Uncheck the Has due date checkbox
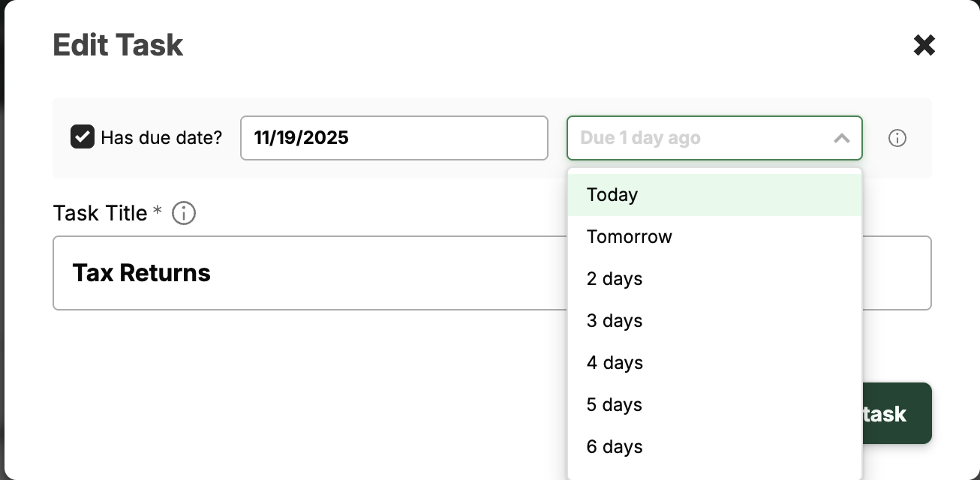Screen dimensions: 980x480 [83, 137]
